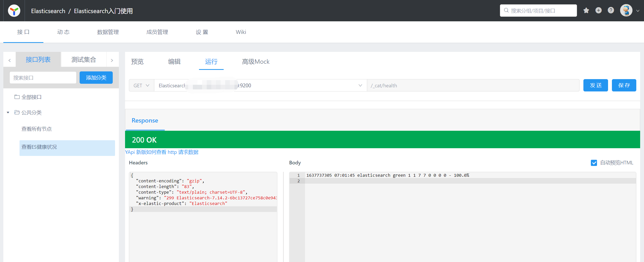Select the 测试集合 sidebar tab
Image resolution: width=644 pixels, height=262 pixels.
84,60
